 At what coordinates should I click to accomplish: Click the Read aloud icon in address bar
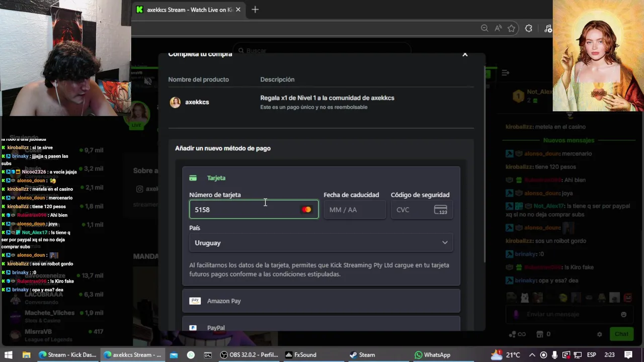(498, 28)
